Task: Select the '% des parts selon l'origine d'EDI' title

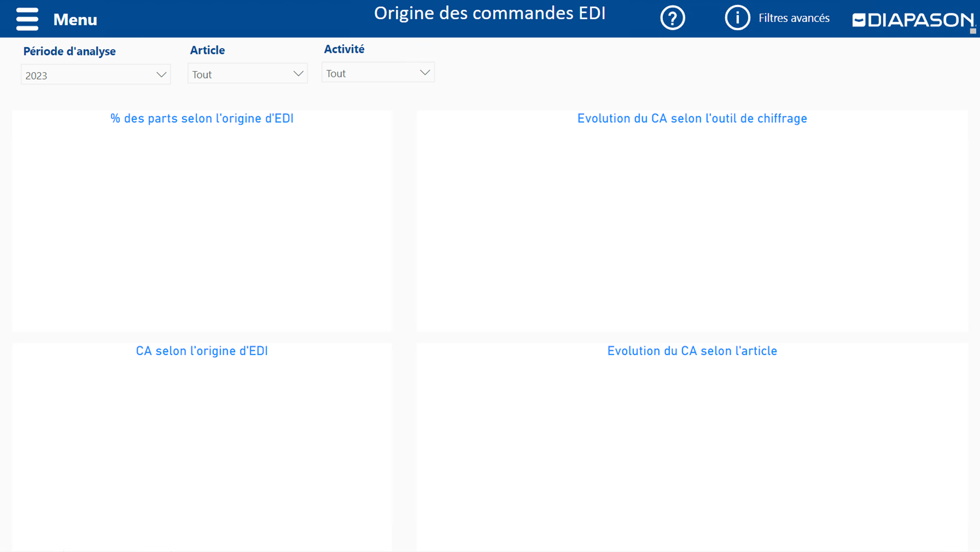Action: tap(202, 118)
